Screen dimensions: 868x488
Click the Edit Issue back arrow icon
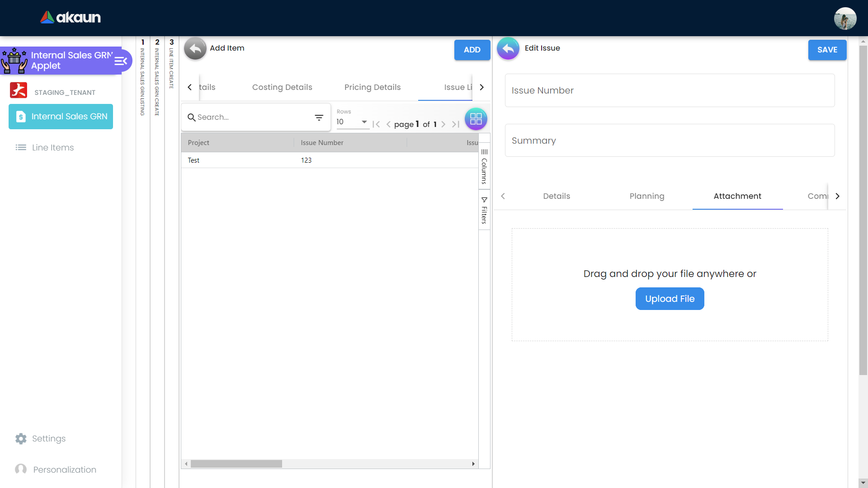click(x=508, y=48)
